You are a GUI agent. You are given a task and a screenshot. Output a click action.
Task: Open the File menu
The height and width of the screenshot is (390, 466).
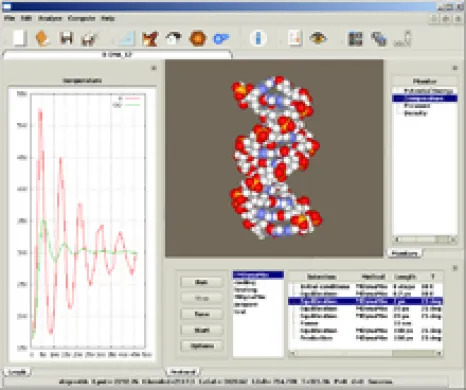coord(9,18)
